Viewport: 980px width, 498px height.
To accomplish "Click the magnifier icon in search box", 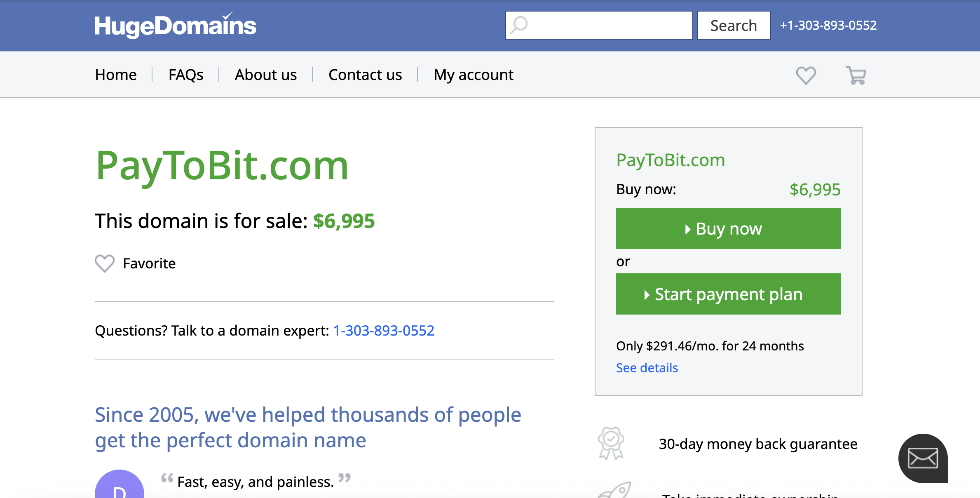I will 519,25.
